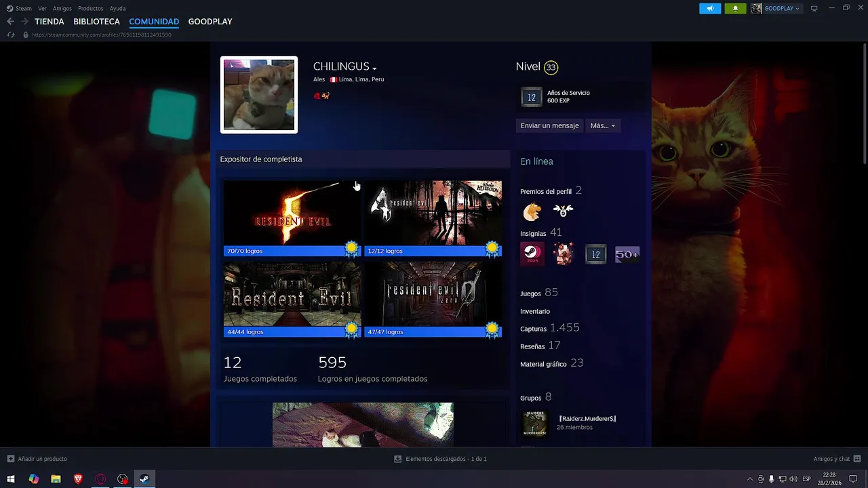Viewport: 868px width, 488px height.
Task: Open the Productos menu
Action: click(x=91, y=9)
